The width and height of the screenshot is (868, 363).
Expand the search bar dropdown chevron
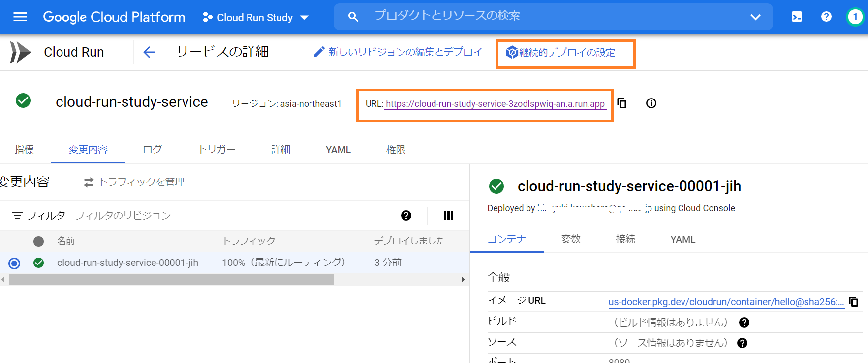(x=755, y=17)
